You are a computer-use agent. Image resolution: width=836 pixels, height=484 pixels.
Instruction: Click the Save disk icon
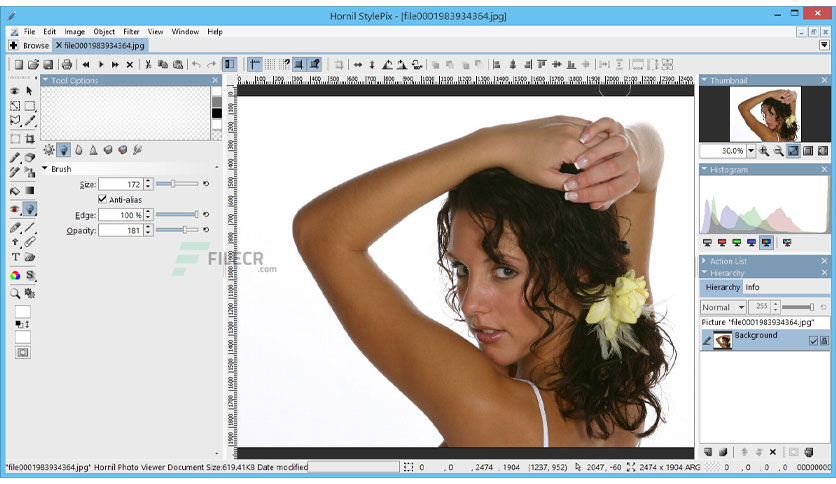click(48, 64)
